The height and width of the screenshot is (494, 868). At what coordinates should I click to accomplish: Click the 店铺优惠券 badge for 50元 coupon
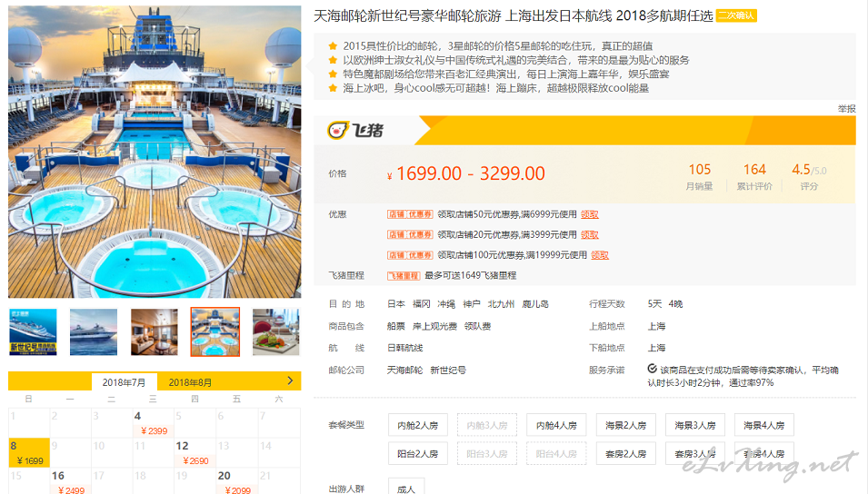coord(410,214)
